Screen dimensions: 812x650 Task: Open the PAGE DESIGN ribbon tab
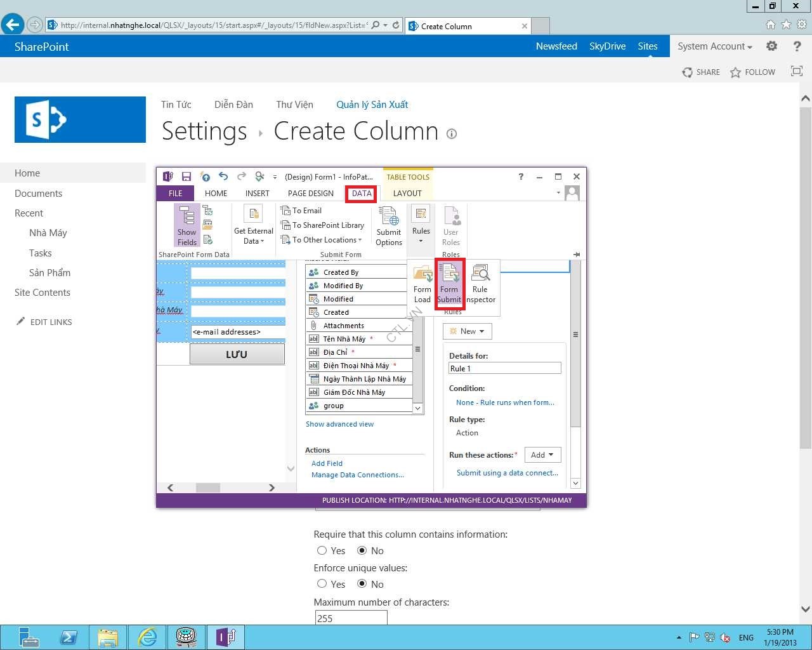click(310, 194)
